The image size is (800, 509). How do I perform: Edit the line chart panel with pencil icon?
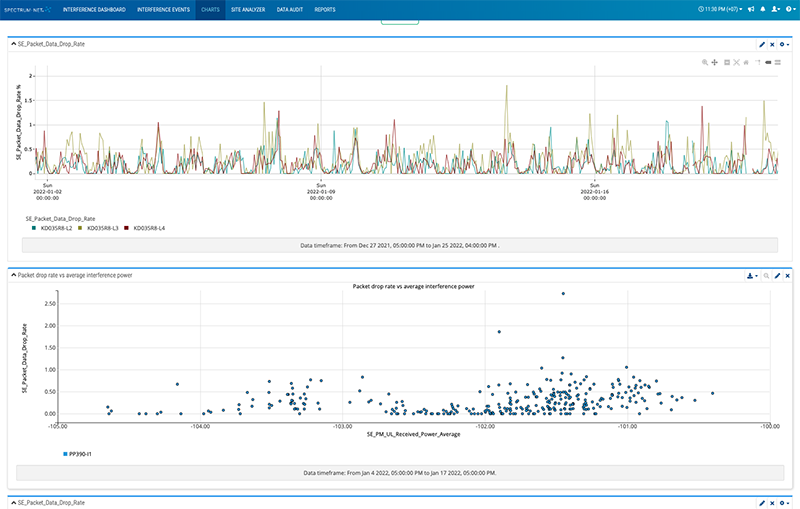click(x=762, y=44)
